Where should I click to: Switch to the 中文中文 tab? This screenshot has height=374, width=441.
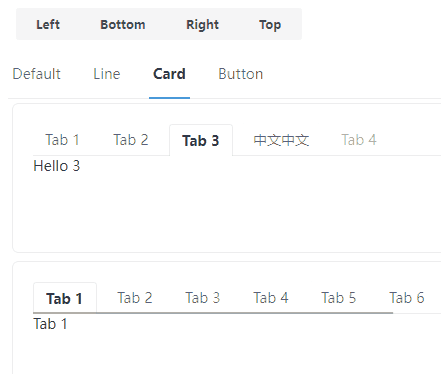(x=281, y=140)
